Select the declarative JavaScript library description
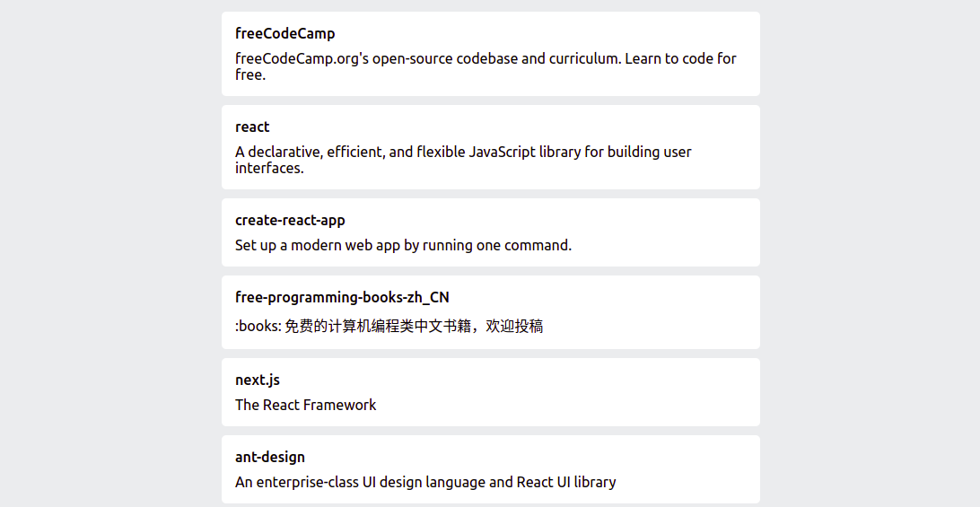980x507 pixels. click(x=463, y=160)
